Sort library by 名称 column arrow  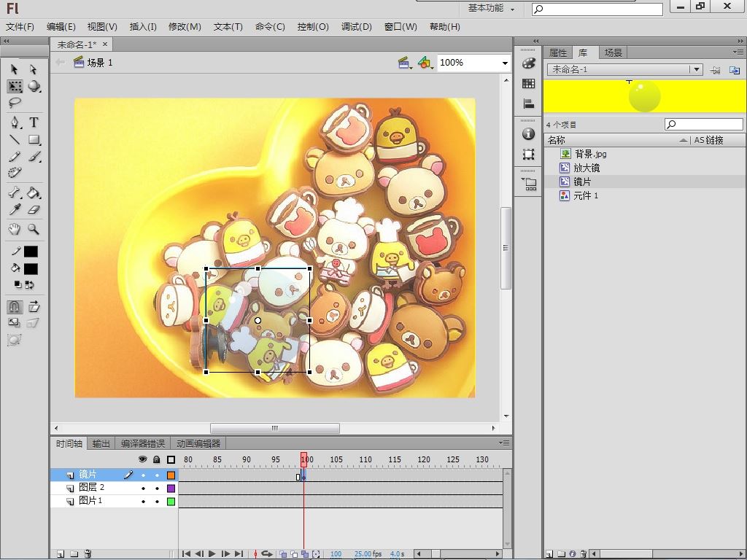click(684, 141)
